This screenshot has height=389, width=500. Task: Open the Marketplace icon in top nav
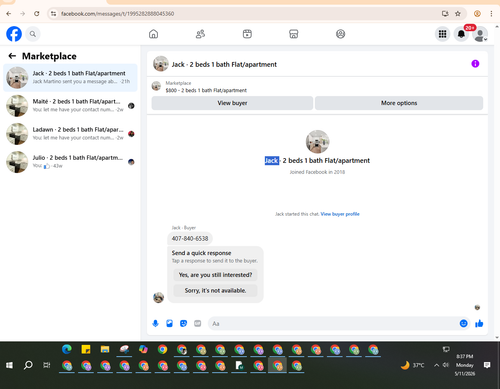click(x=294, y=34)
